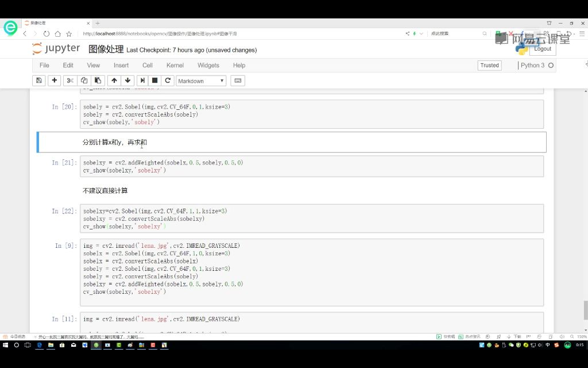Open the Mail app taskbar icon
Screen dimensions: 588x368
(x=73, y=345)
